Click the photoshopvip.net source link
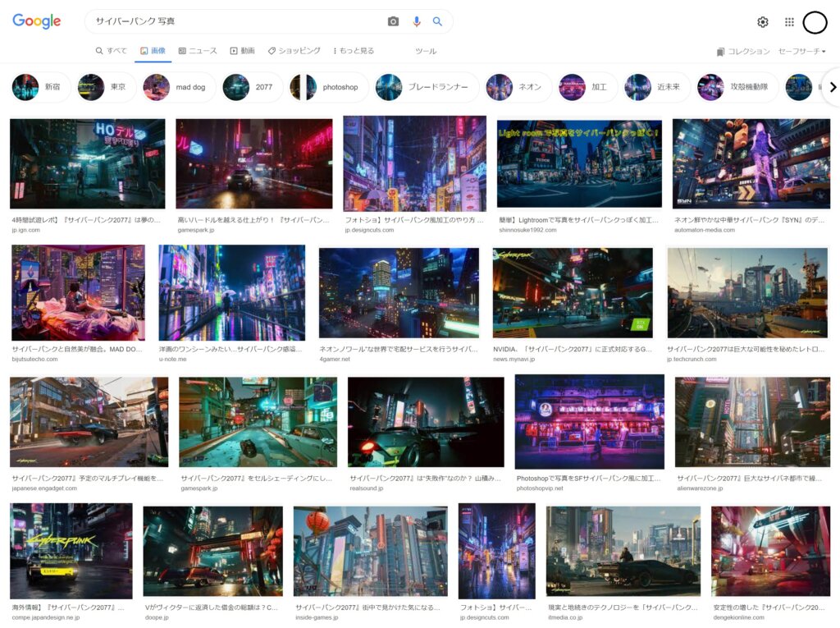 540,488
